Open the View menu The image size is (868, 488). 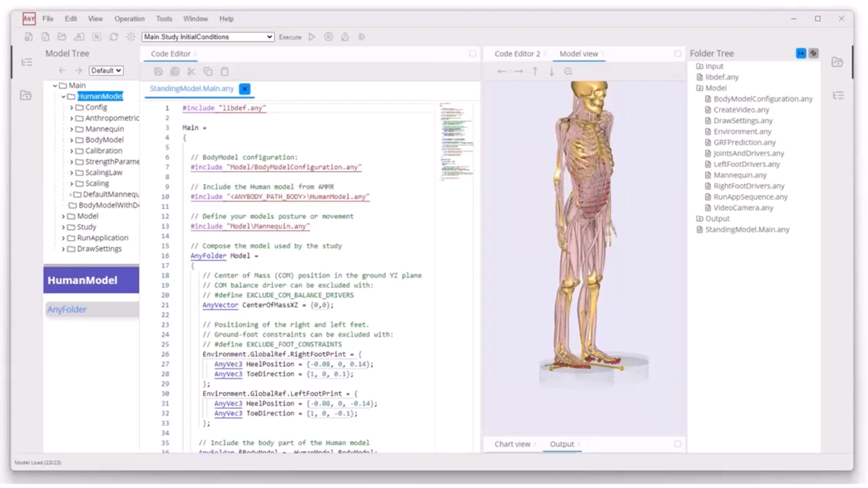pos(95,19)
